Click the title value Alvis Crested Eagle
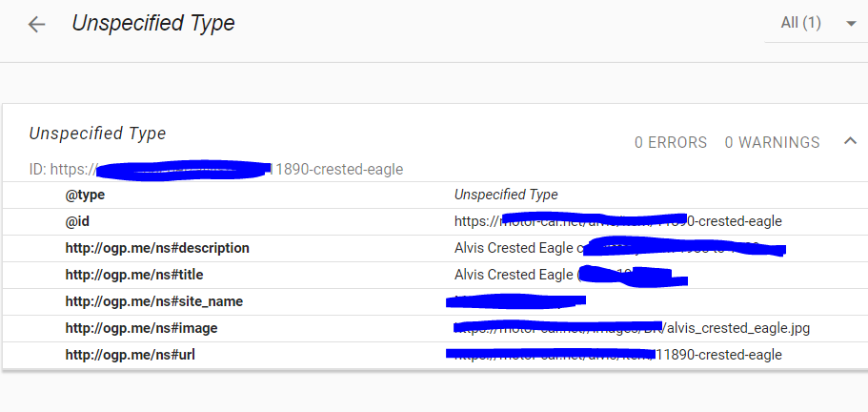The width and height of the screenshot is (868, 412). click(x=571, y=276)
